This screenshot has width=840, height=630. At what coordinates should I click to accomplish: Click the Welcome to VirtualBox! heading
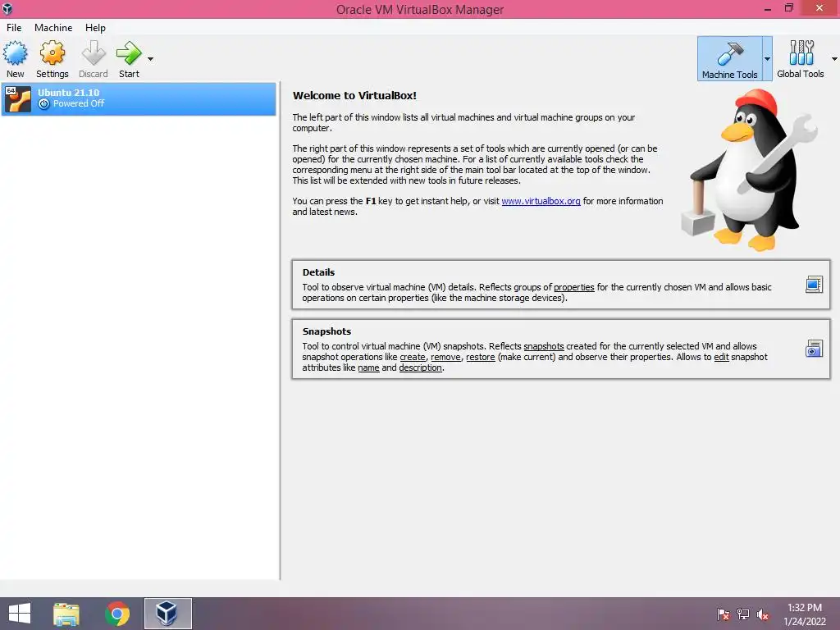click(354, 95)
